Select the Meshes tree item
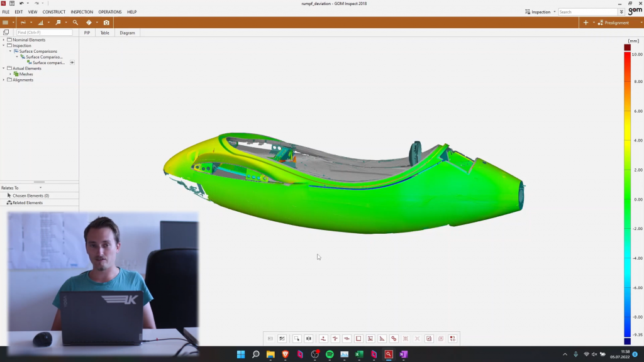 click(26, 74)
